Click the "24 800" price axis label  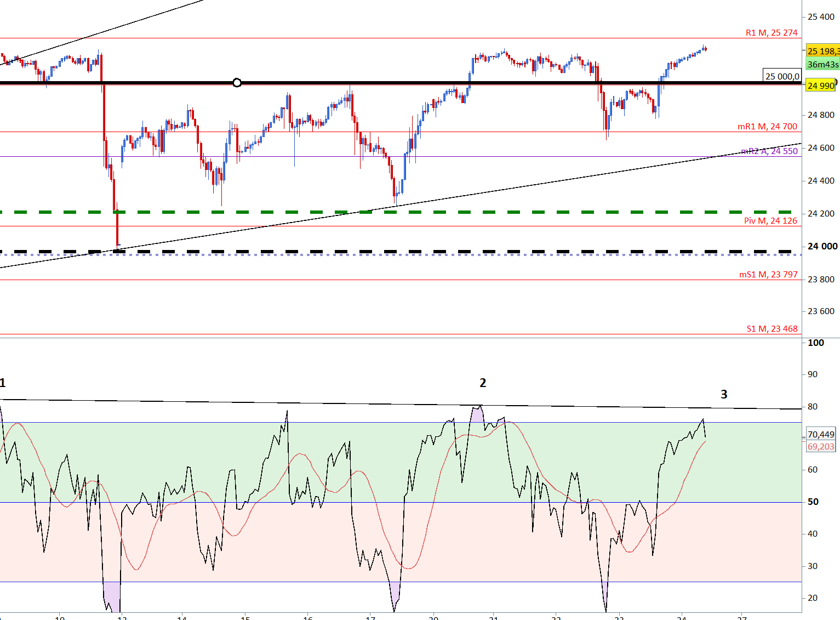click(x=821, y=115)
